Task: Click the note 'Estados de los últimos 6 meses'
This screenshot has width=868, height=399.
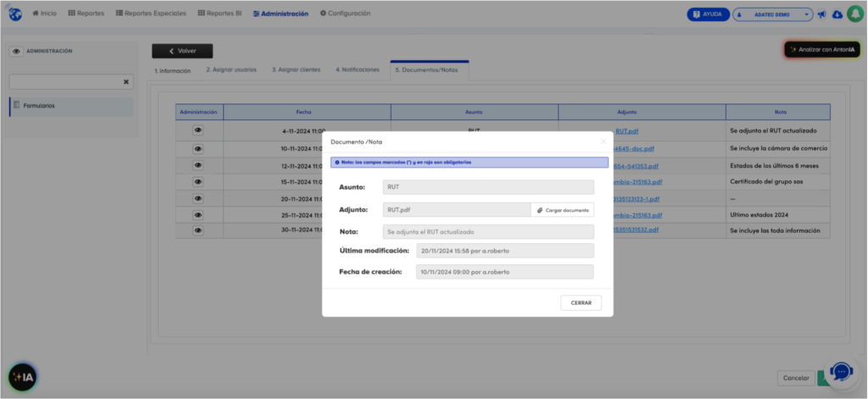Action: (774, 165)
